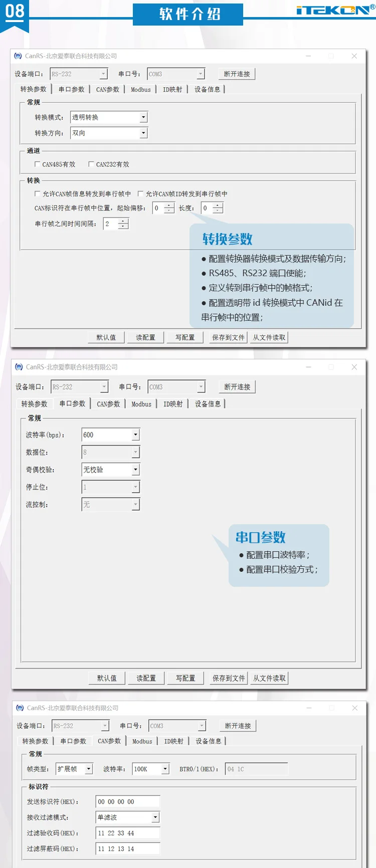Close the first CanRS window
This screenshot has width=376, height=868.
[354, 56]
